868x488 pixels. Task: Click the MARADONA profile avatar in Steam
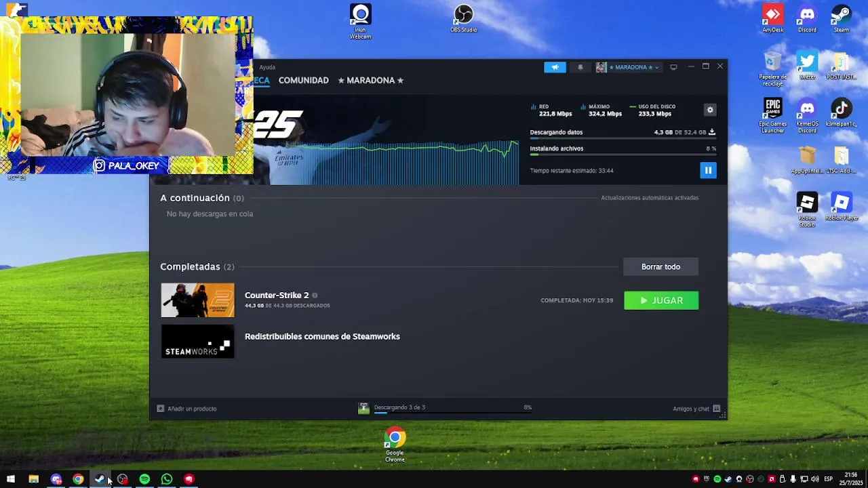click(x=601, y=67)
